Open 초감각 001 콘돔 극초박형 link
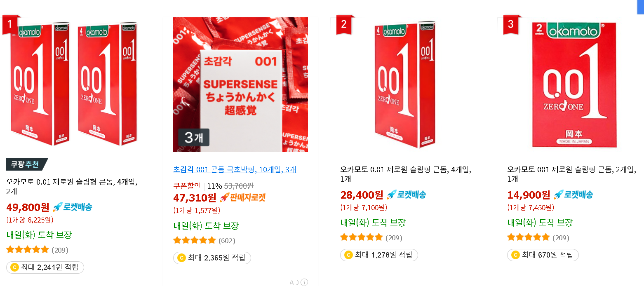The height and width of the screenshot is (286, 644). pyautogui.click(x=235, y=169)
